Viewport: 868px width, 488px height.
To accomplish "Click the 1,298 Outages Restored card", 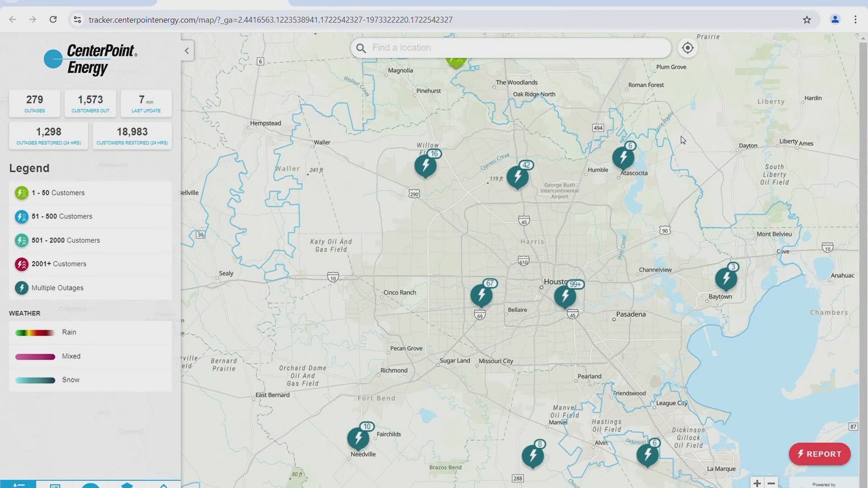I will click(49, 136).
